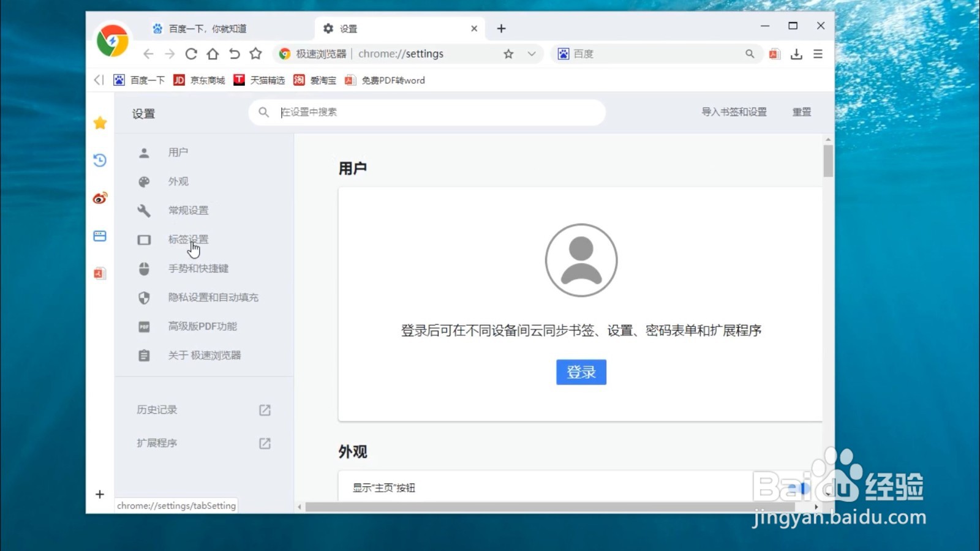Open the bookmarks star icon in the sidebar
980x551 pixels.
[x=100, y=122]
